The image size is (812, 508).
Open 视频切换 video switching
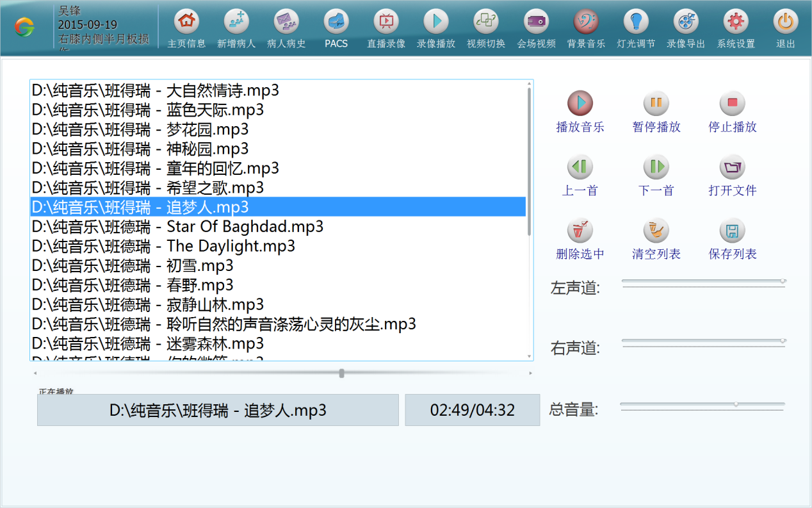pos(486,21)
